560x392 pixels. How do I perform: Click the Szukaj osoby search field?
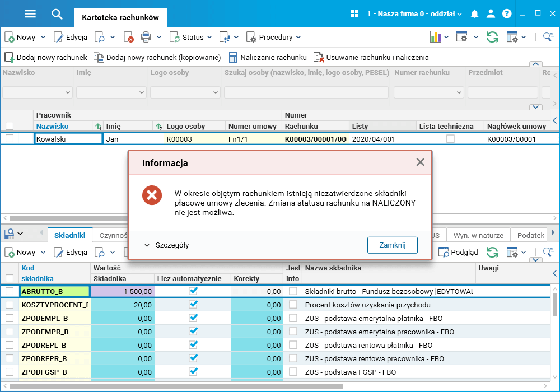[x=306, y=92]
